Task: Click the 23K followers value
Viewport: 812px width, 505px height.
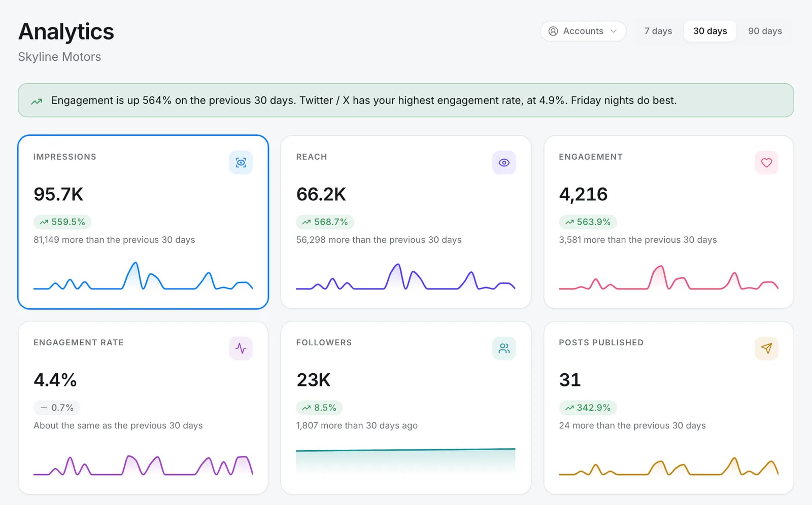Action: (314, 380)
